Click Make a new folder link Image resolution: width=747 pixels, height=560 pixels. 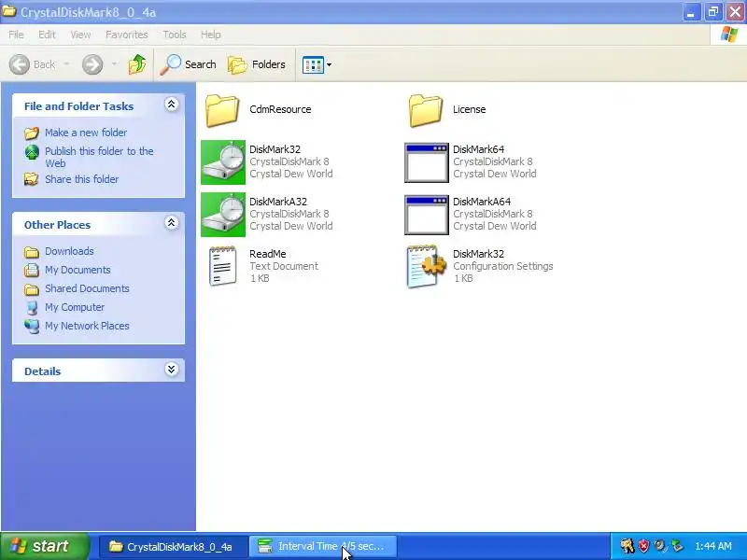[86, 133]
